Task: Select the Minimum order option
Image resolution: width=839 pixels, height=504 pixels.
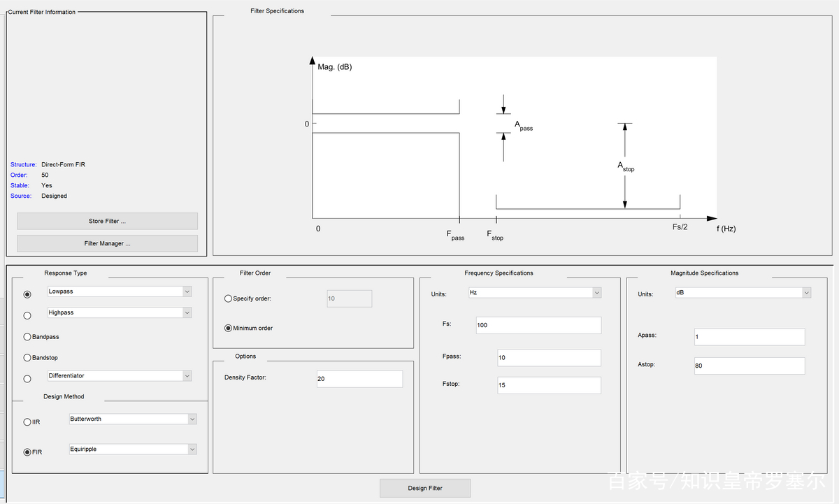Action: pyautogui.click(x=229, y=328)
